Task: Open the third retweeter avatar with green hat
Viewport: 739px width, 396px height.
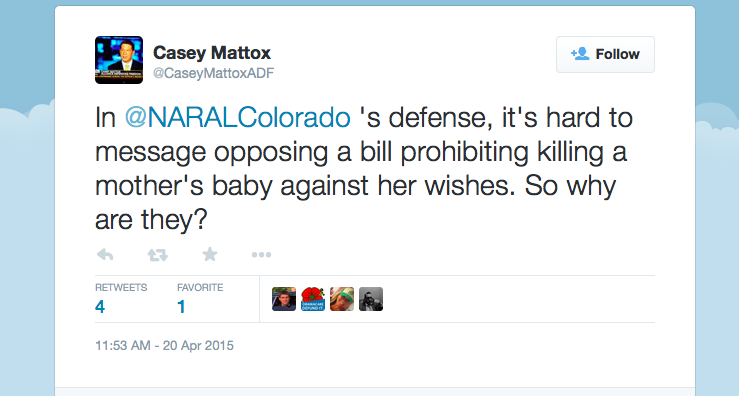Action: coord(342,299)
